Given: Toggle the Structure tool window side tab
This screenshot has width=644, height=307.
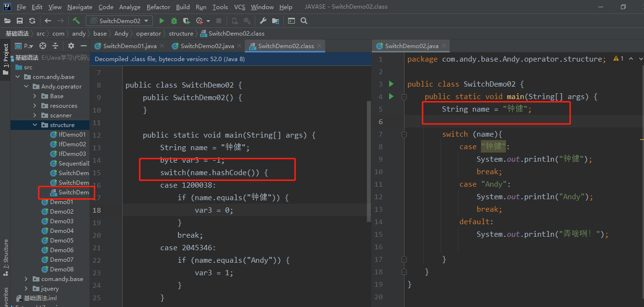Looking at the screenshot, I should coord(6,254).
